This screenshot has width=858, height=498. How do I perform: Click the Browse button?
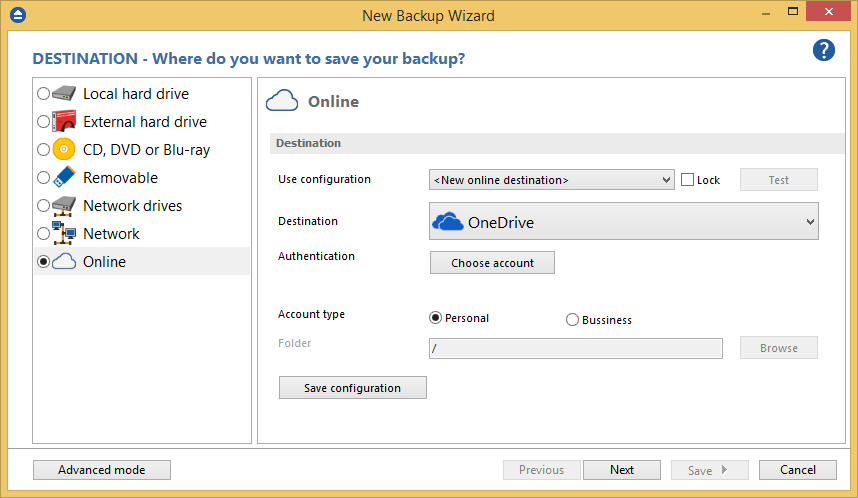779,348
